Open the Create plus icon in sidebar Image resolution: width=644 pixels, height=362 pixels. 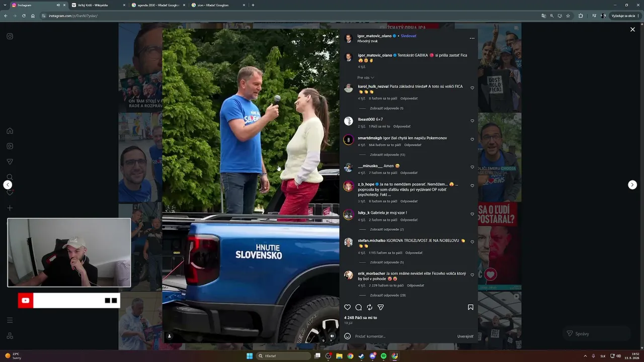point(10,208)
